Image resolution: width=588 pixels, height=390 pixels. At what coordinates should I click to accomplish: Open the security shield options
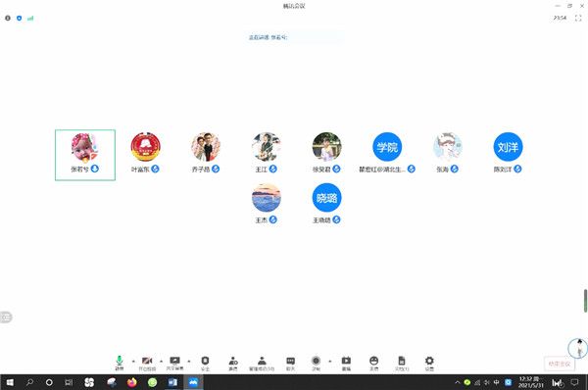click(x=205, y=363)
